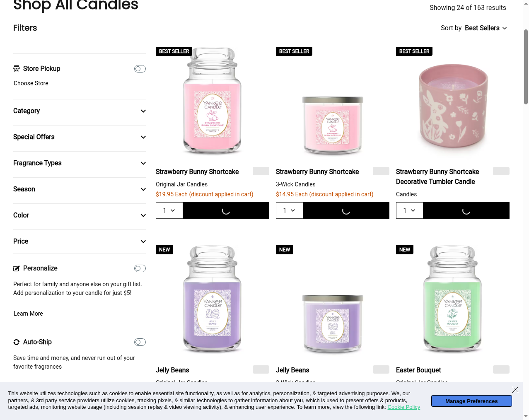This screenshot has height=420, width=529.
Task: Click the NEW badge on Easter Bouquet
Action: click(404, 250)
